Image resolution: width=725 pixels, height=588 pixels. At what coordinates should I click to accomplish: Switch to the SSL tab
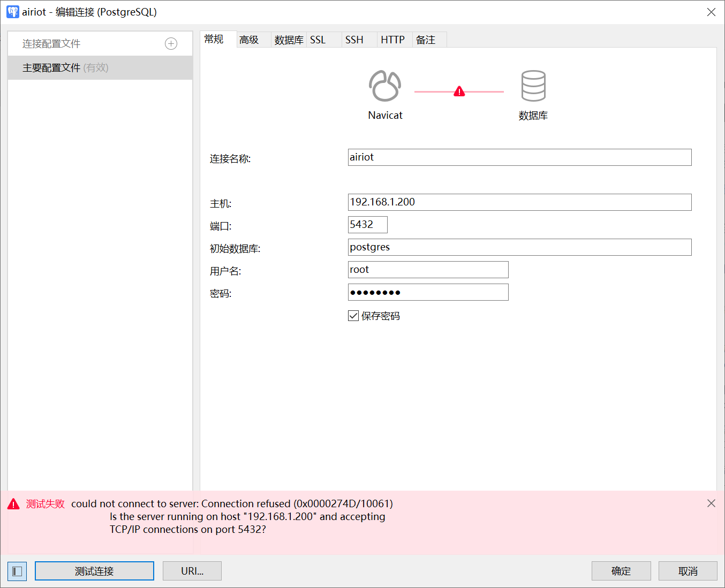[318, 40]
